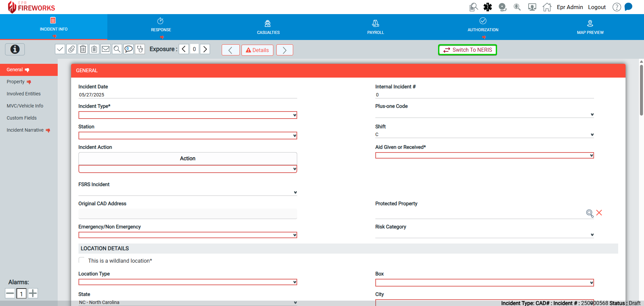
Task: Click the checkmark validate toolbar icon
Action: pyautogui.click(x=60, y=49)
